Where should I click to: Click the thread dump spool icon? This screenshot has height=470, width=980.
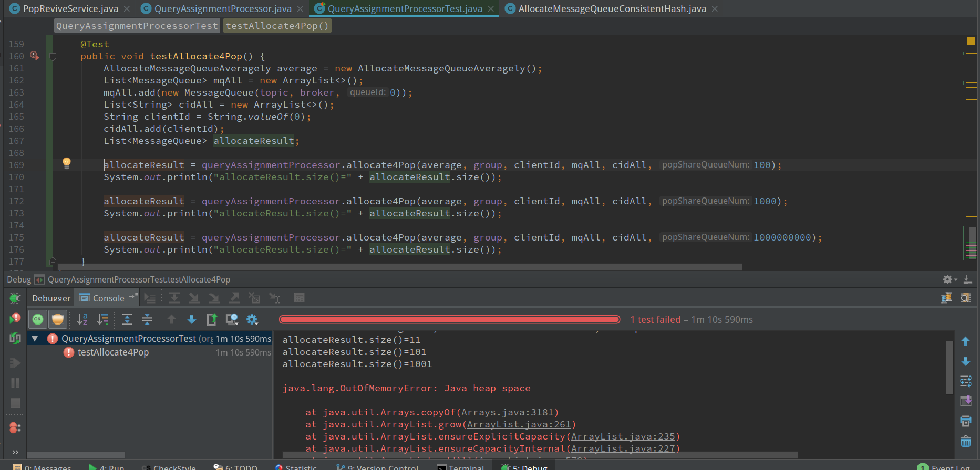click(x=946, y=298)
